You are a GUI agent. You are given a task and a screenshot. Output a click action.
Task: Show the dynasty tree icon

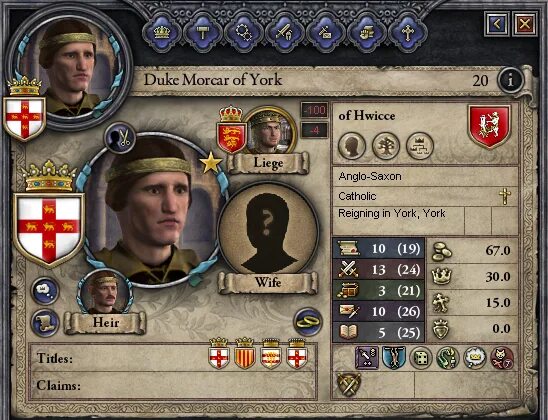click(x=386, y=146)
